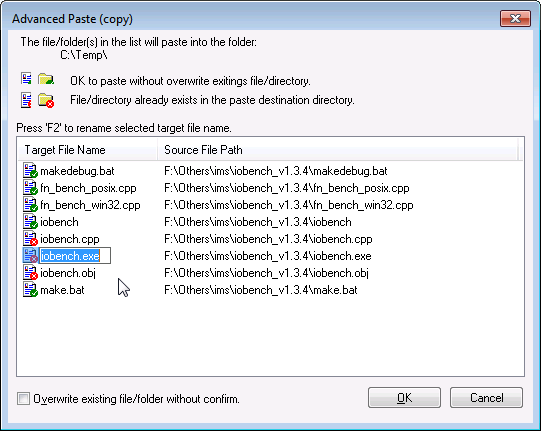Click the makedebug.bat file status icon
Image resolution: width=541 pixels, height=431 pixels.
[x=30, y=170]
